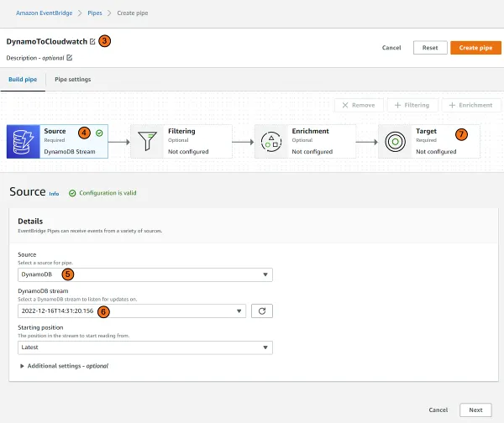
Task: Select the Enrichment shapes icon
Action: (x=270, y=142)
